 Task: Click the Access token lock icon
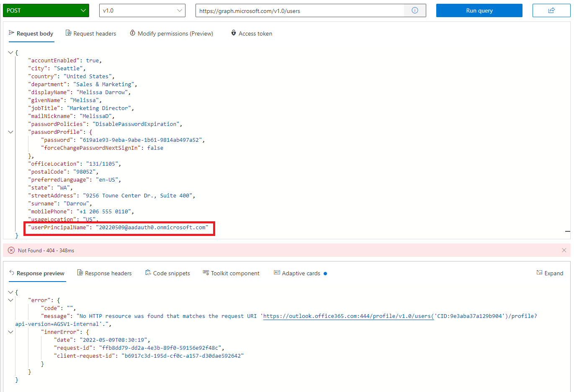click(x=234, y=33)
